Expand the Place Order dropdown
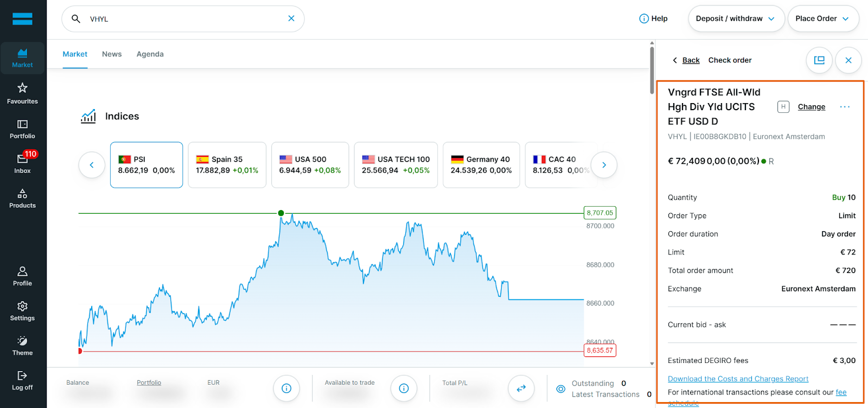The image size is (868, 408). click(x=823, y=18)
